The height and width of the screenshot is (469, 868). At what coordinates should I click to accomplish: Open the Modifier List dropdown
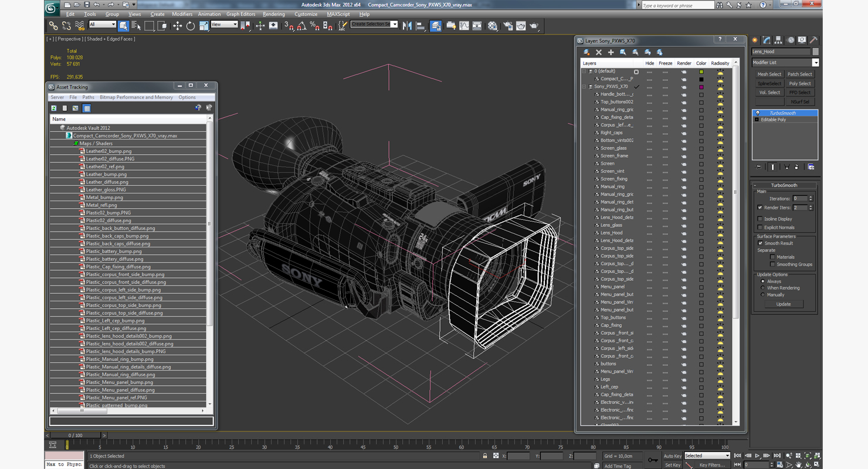(785, 62)
